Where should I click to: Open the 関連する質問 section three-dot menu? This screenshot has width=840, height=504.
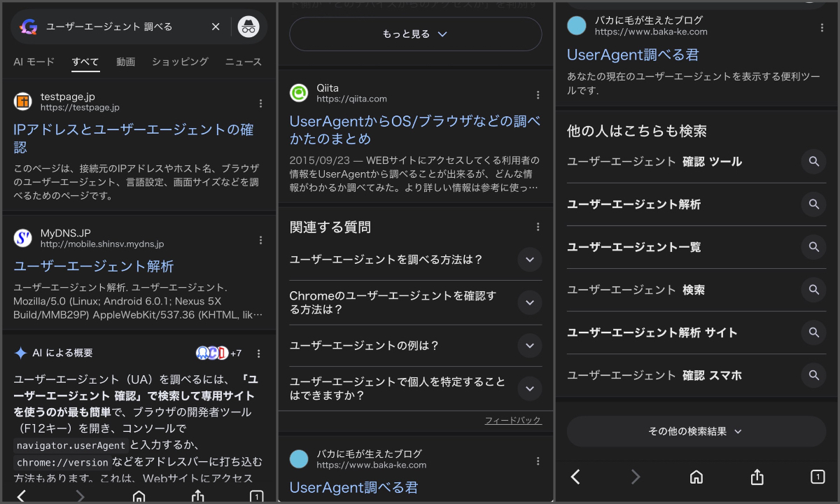[x=538, y=227]
